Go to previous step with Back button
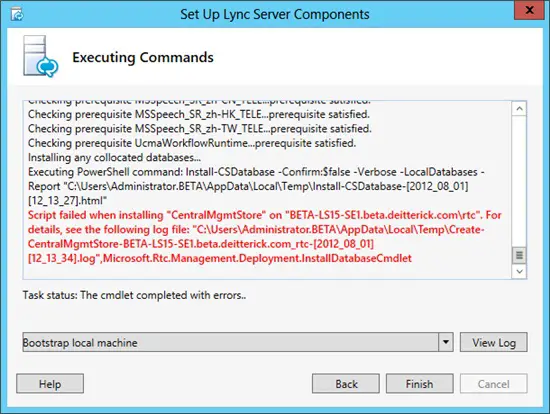This screenshot has width=550, height=414. [x=346, y=383]
